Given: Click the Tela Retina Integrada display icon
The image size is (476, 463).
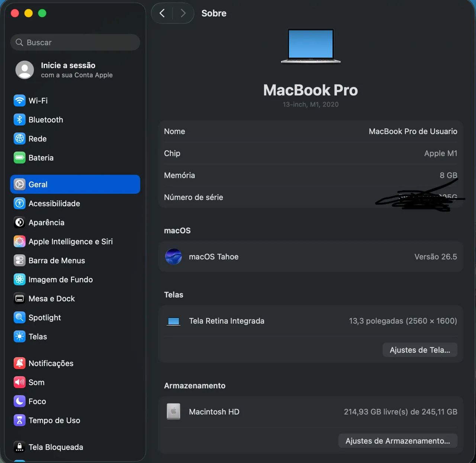Looking at the screenshot, I should (173, 321).
